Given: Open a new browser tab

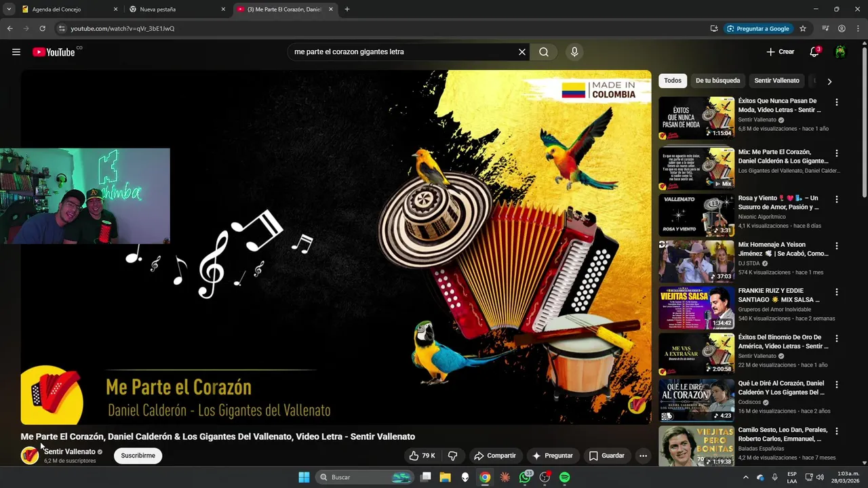Looking at the screenshot, I should 347,9.
